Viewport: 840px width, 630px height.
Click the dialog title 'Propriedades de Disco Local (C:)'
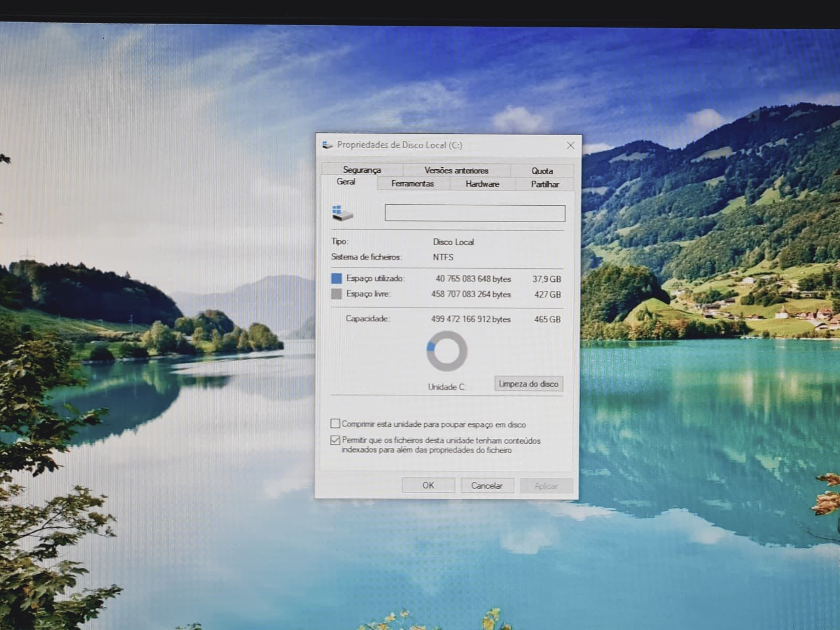tap(400, 145)
